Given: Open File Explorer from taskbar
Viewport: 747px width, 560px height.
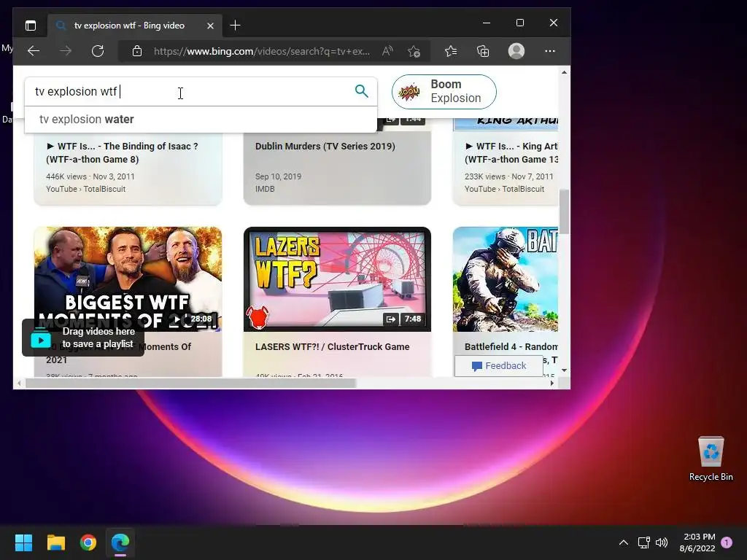Looking at the screenshot, I should 55,542.
